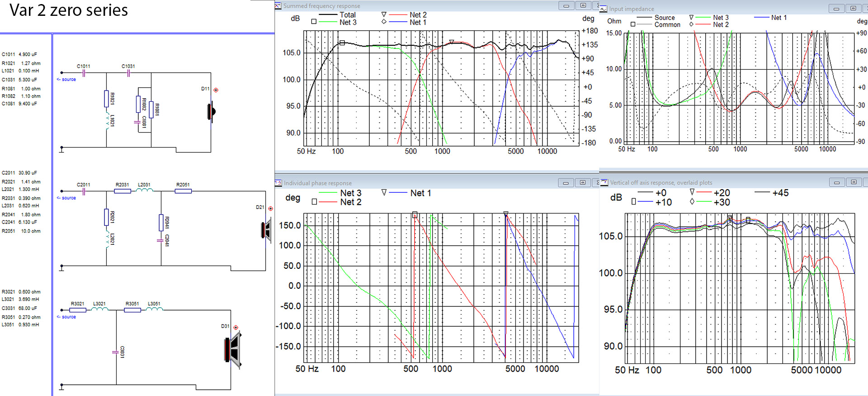The width and height of the screenshot is (868, 396).
Task: Click the Input impedance window icon
Action: point(604,9)
